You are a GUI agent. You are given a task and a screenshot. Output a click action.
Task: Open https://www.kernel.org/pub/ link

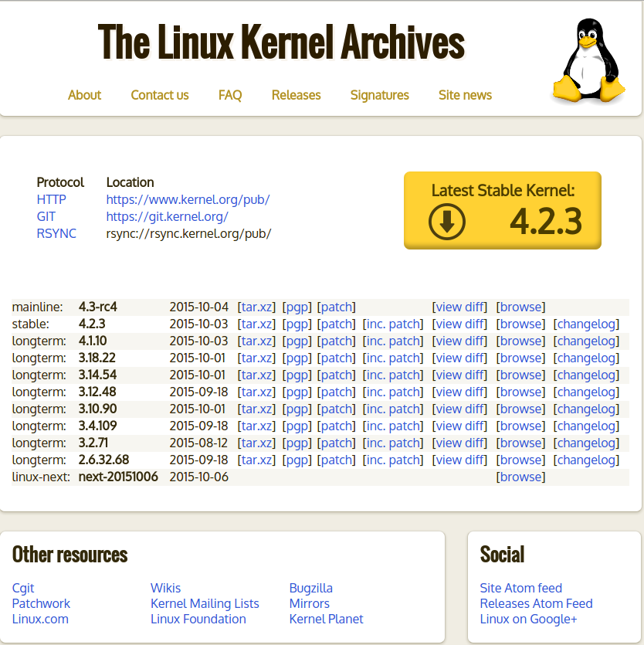pyautogui.click(x=188, y=199)
